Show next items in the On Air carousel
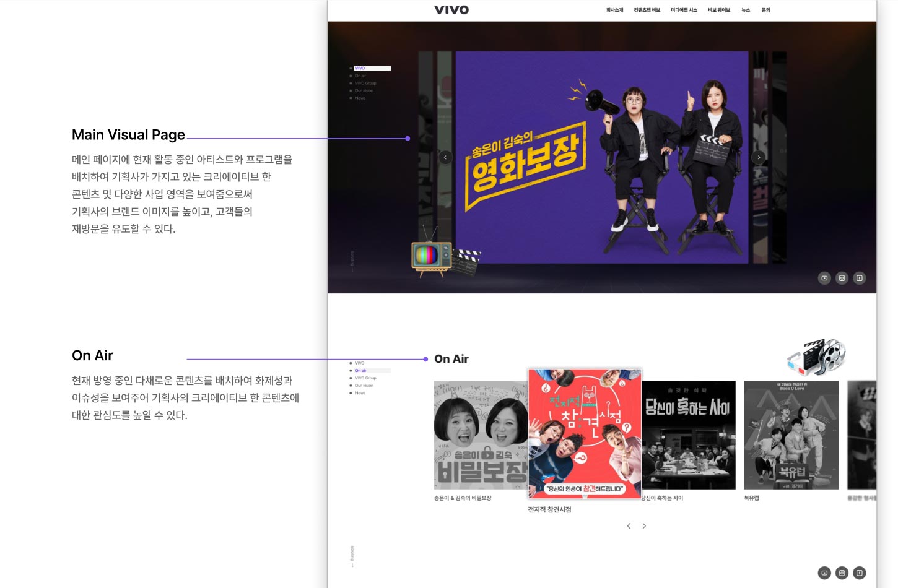This screenshot has height=588, width=898. click(644, 526)
